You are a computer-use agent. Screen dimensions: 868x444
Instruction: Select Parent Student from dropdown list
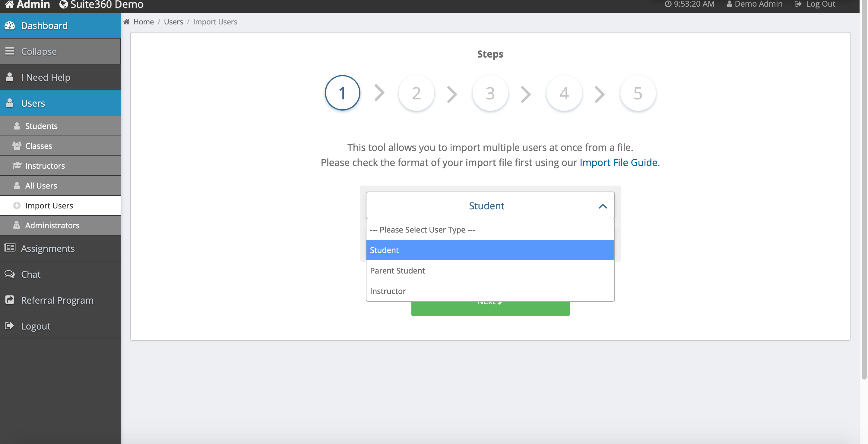point(397,270)
